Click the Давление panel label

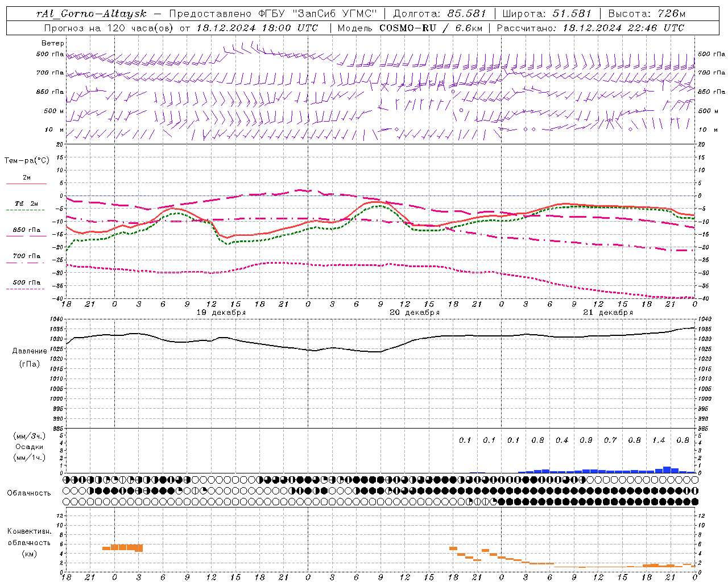(x=30, y=351)
